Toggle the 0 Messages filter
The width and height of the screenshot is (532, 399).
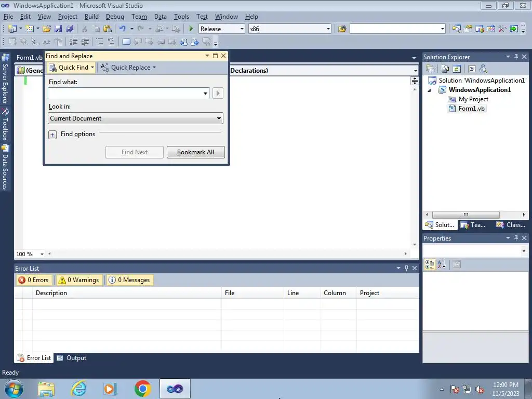(129, 280)
